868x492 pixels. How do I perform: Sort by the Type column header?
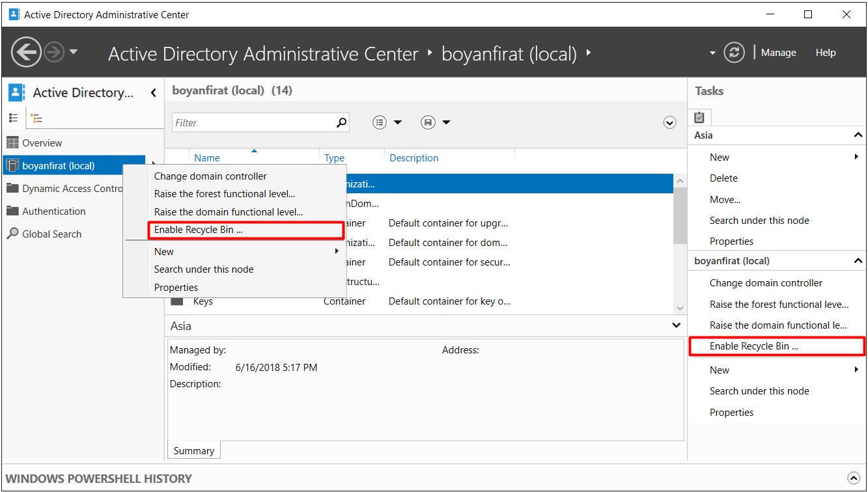(x=335, y=158)
